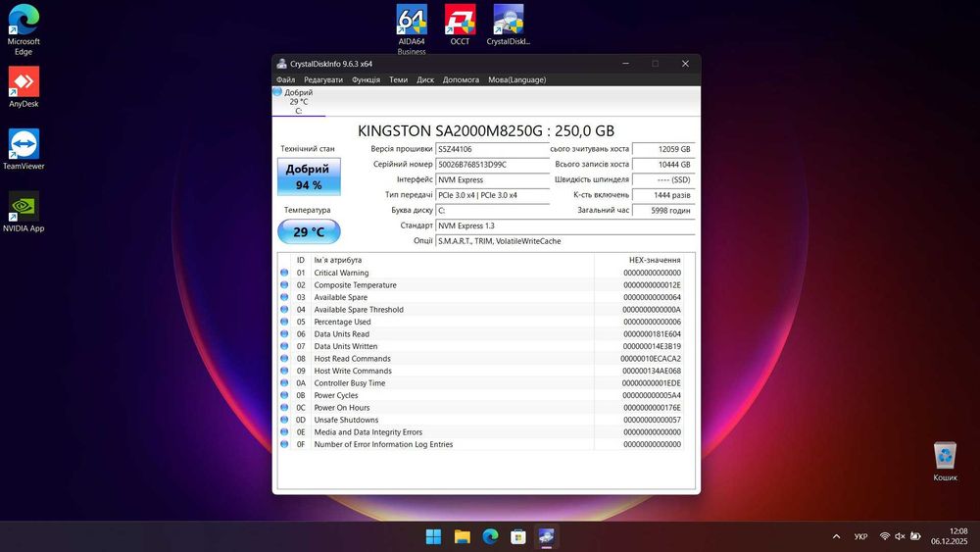Select the Data Units Written row

point(480,346)
